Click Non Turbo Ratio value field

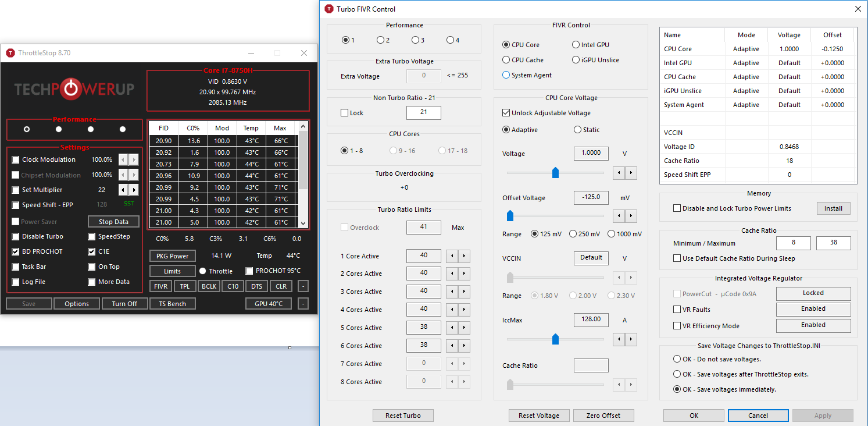coord(424,112)
